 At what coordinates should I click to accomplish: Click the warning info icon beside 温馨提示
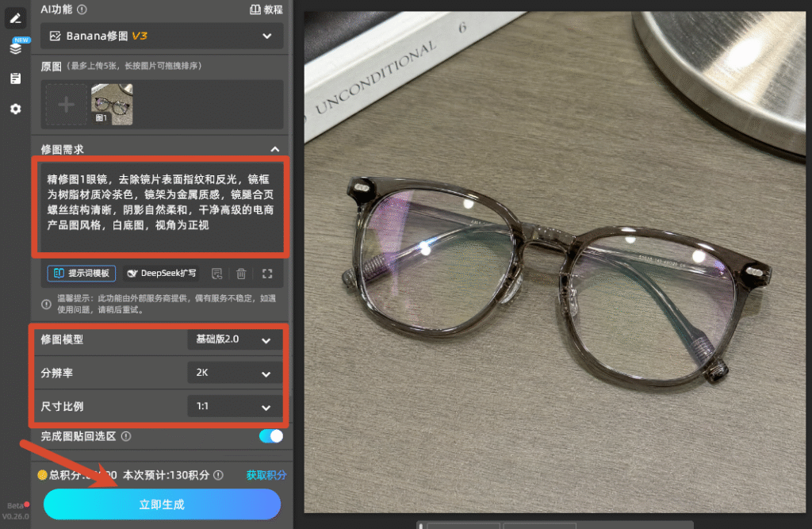point(46,304)
